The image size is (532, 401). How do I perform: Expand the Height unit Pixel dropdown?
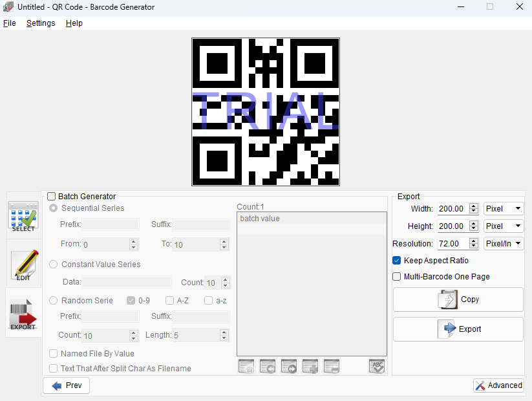click(x=504, y=226)
